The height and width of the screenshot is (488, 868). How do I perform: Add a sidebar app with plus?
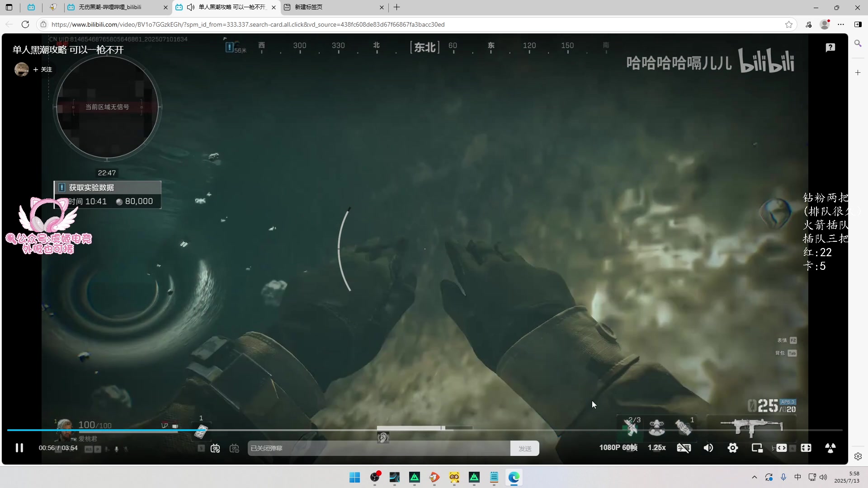coord(858,72)
